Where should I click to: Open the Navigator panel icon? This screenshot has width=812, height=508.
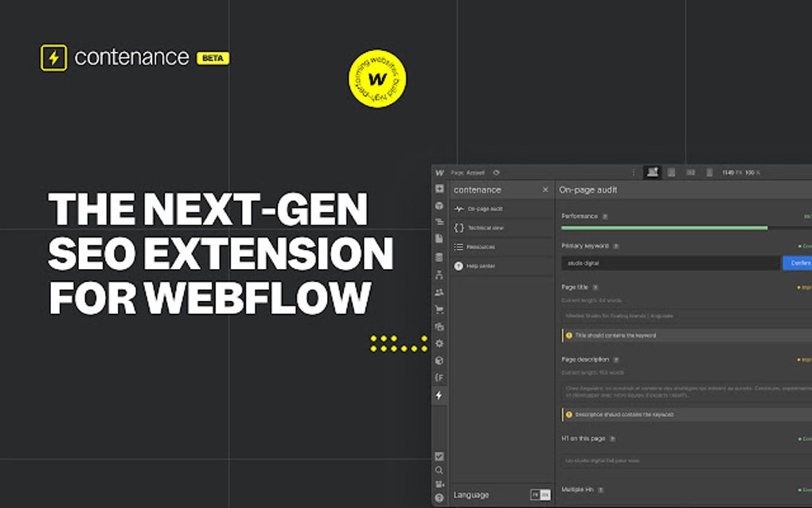[439, 222]
